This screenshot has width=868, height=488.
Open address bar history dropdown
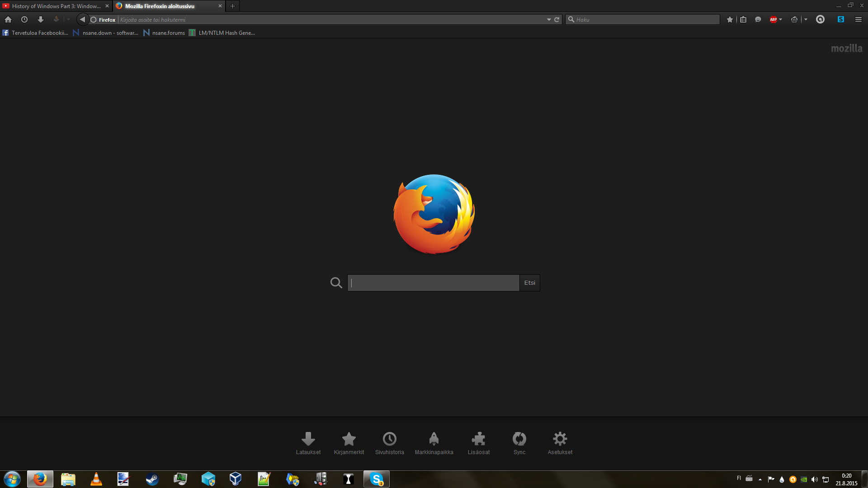point(549,19)
